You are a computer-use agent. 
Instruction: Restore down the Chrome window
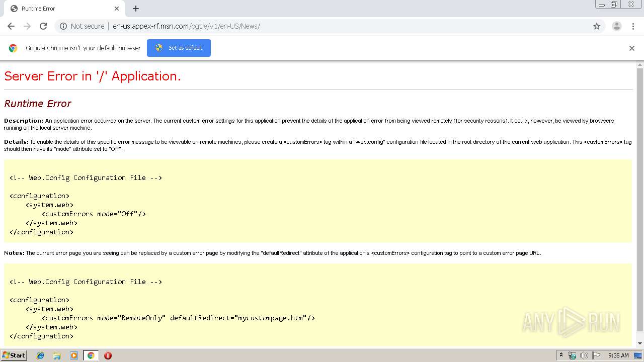coord(614,5)
